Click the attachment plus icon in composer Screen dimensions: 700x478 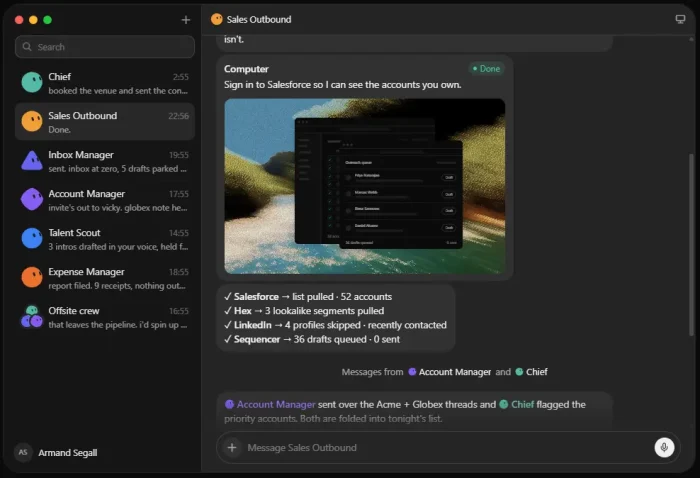click(x=232, y=447)
